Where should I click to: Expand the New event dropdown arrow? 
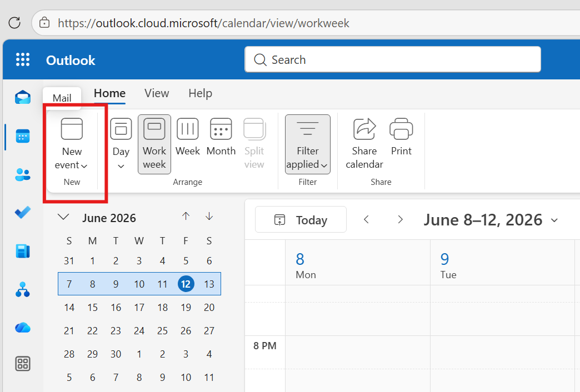point(84,166)
